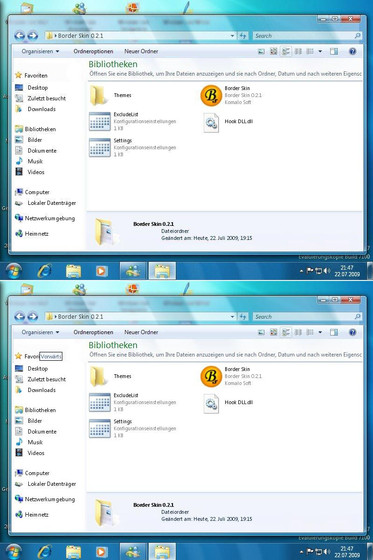
Task: Open the address bar history dropdown in the upper window
Action: tap(232, 36)
